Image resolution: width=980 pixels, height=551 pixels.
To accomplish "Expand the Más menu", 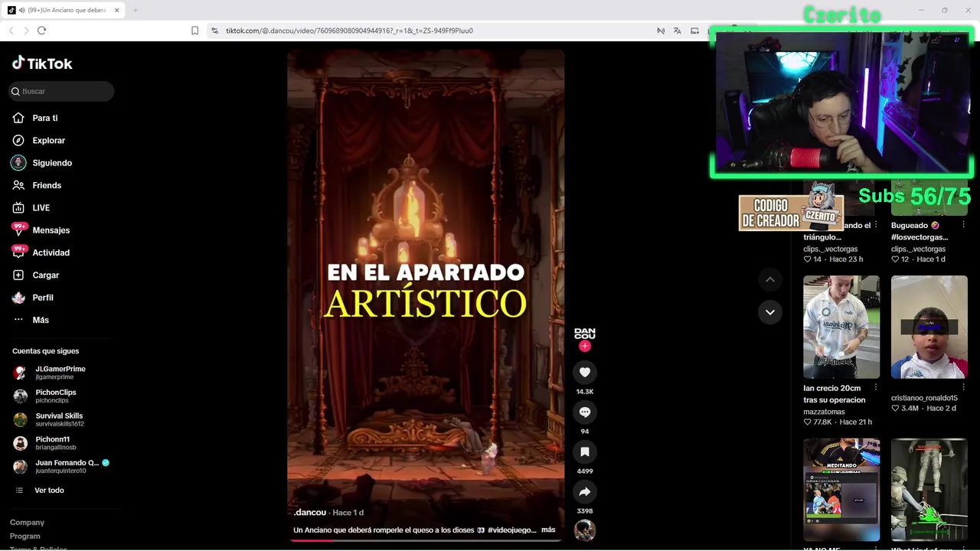I will [40, 320].
